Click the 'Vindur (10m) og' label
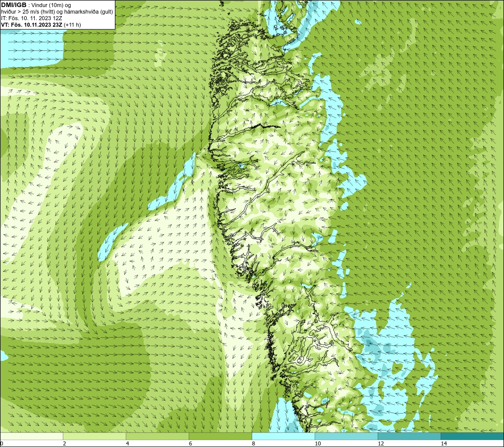This screenshot has height=447, width=504. tap(52, 6)
